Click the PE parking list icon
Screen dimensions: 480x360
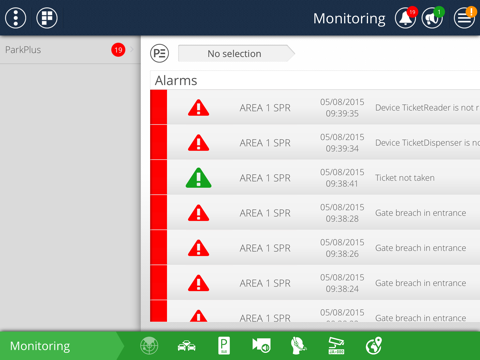pyautogui.click(x=159, y=53)
